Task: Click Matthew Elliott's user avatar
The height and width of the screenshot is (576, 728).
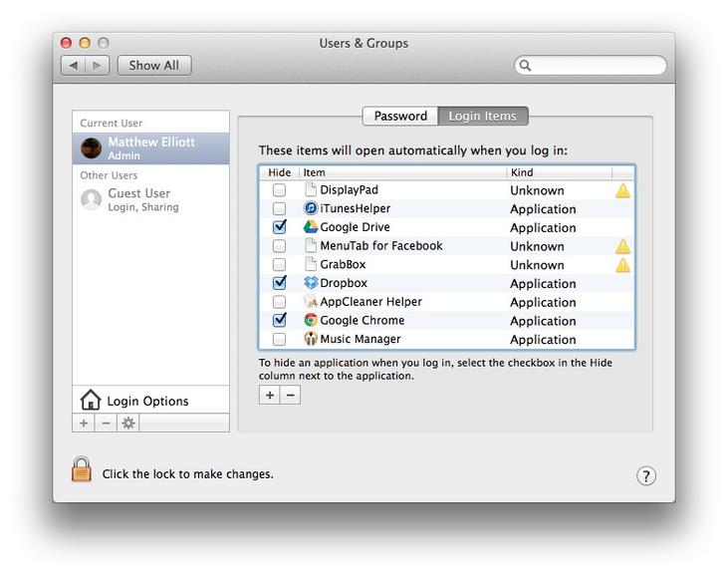Action: (x=91, y=148)
